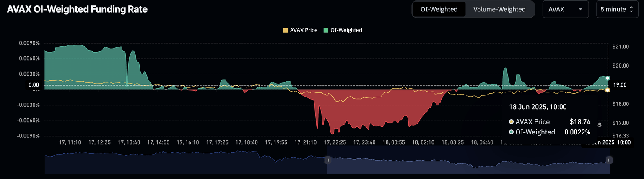This screenshot has height=179, width=644.
Task: Toggle AVAX Price legend series
Action: pos(300,30)
